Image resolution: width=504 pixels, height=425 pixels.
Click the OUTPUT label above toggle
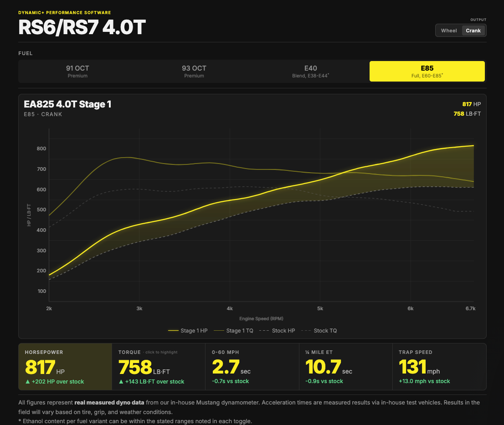tap(478, 20)
